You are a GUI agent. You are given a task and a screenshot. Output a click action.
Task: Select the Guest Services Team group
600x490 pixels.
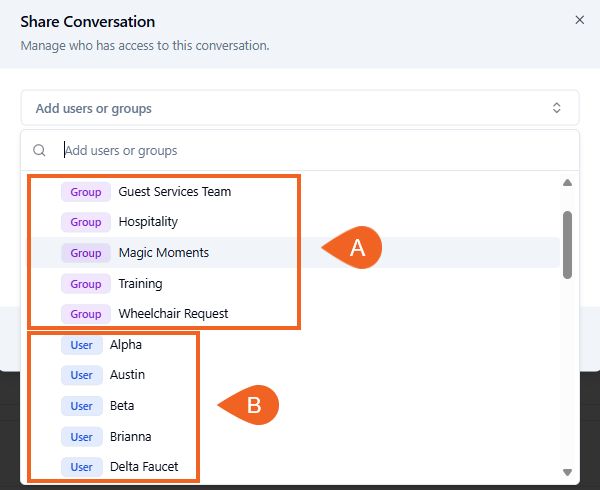[x=174, y=191]
